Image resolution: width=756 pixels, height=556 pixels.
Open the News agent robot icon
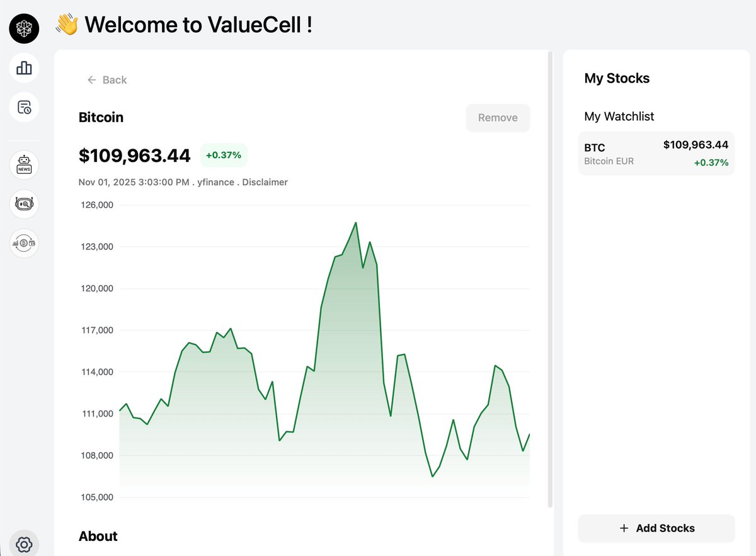point(23,165)
